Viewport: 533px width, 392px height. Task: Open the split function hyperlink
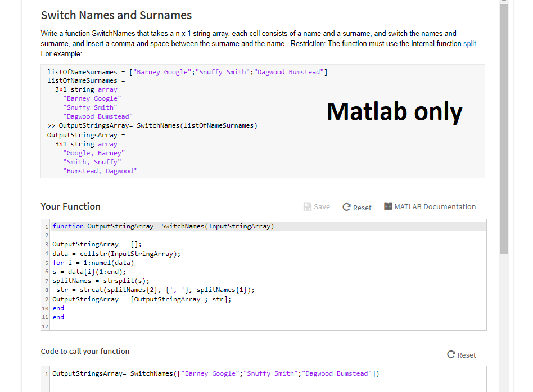(x=471, y=43)
